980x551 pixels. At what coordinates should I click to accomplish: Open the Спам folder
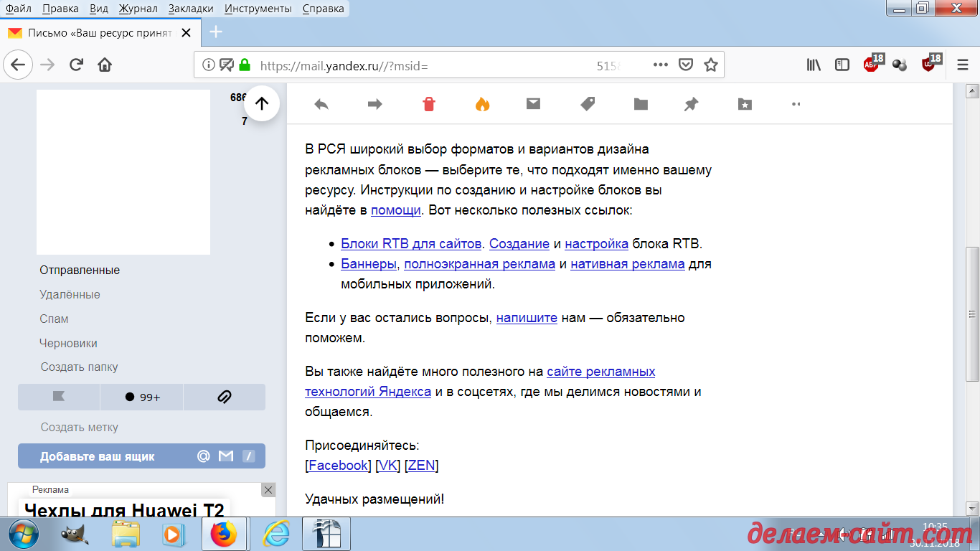coord(54,319)
